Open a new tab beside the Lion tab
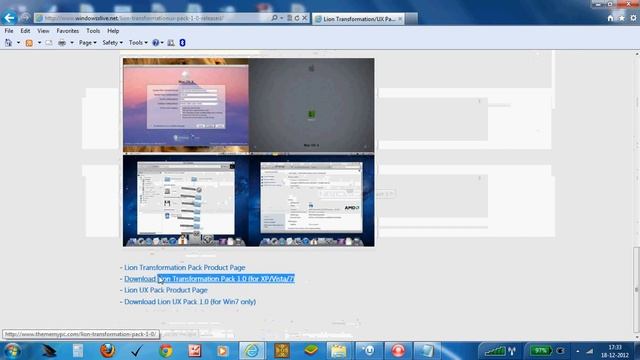The image size is (640, 360). 411,19
